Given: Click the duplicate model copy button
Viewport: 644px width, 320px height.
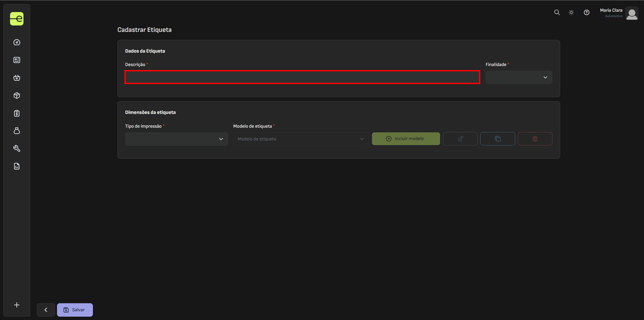Looking at the screenshot, I should 498,139.
